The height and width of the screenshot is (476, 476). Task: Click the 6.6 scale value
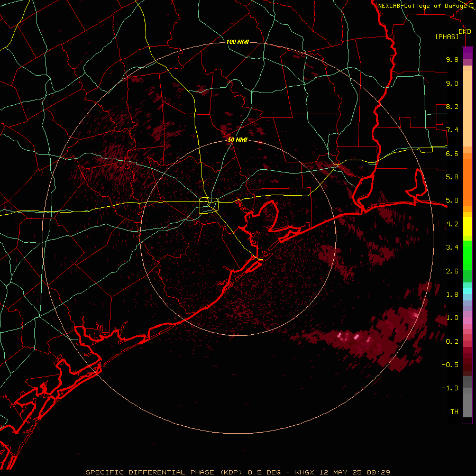click(x=452, y=154)
